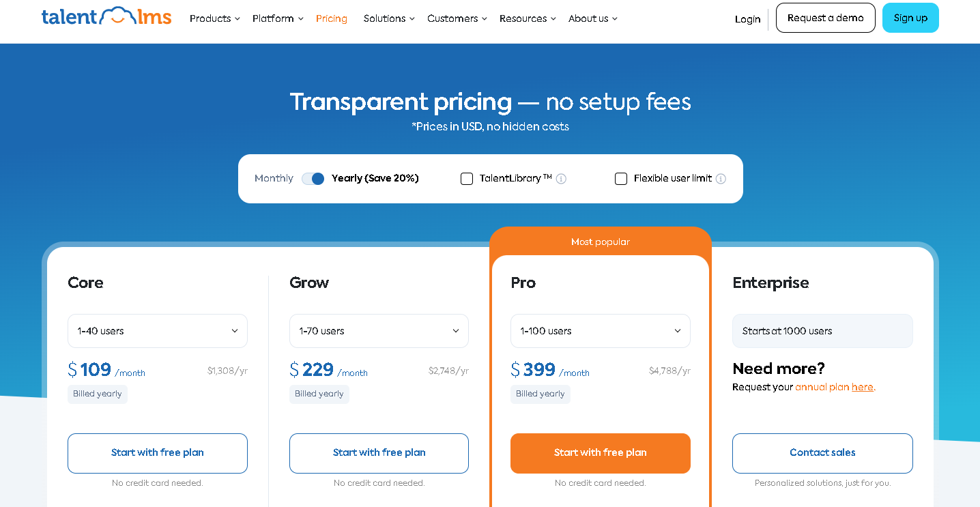Open the Products menu
Image resolution: width=980 pixels, height=507 pixels.
pos(215,18)
